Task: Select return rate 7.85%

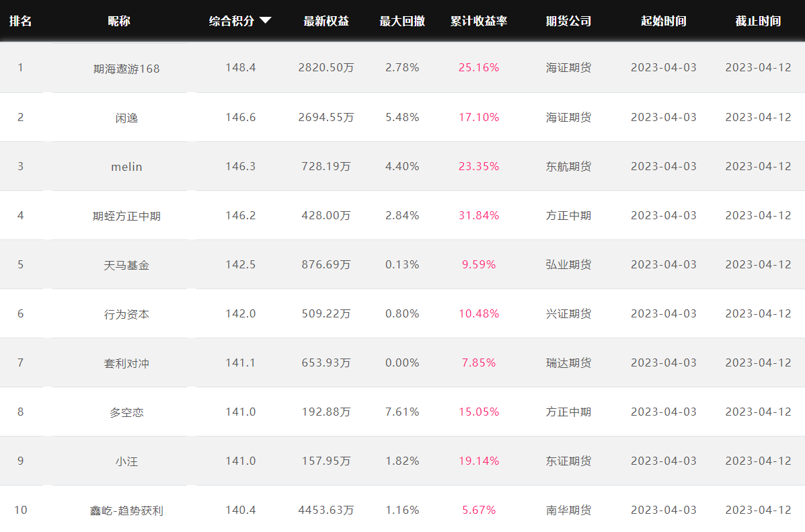Action: coord(478,363)
